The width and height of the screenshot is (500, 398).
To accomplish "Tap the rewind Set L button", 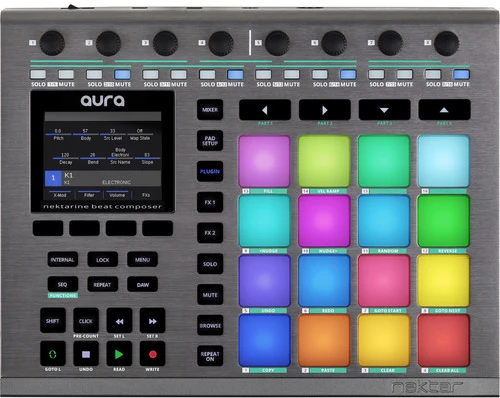I will pyautogui.click(x=119, y=321).
